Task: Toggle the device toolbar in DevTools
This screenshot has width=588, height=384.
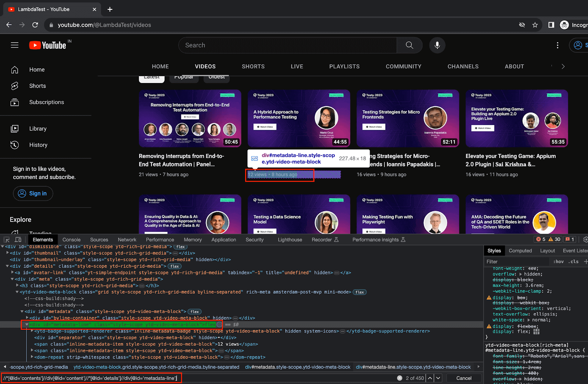Action: pos(18,239)
